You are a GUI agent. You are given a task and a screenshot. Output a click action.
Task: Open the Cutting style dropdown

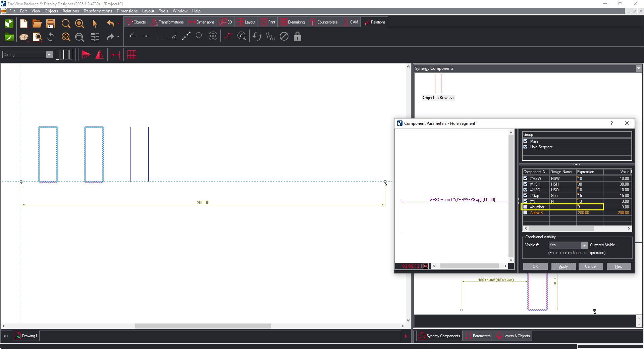click(x=49, y=55)
